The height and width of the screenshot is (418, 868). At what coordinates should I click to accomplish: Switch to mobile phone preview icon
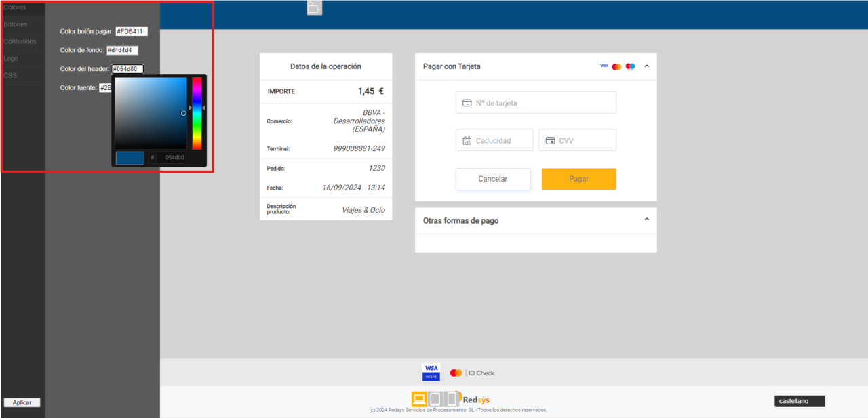coord(452,399)
